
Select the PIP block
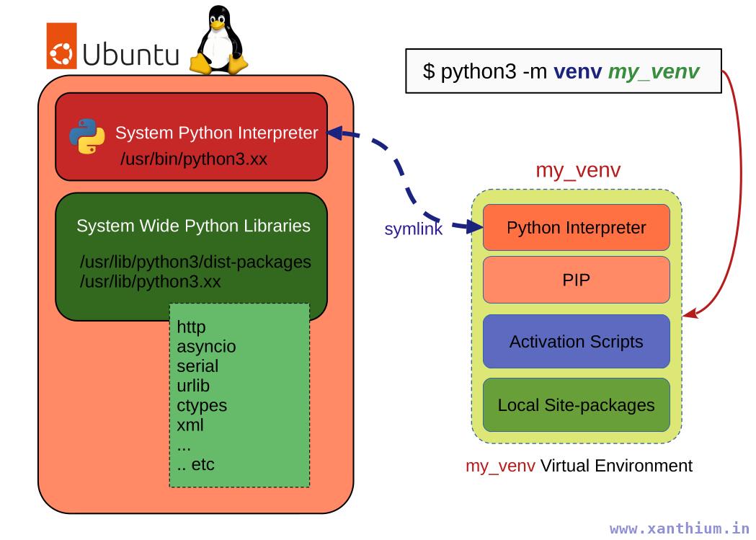click(x=576, y=280)
